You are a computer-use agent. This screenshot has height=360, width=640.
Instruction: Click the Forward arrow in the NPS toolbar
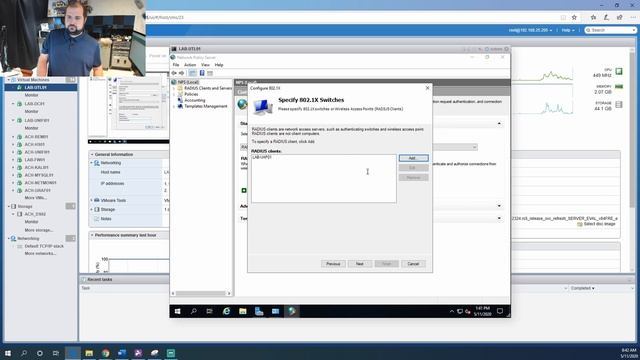[x=182, y=73]
